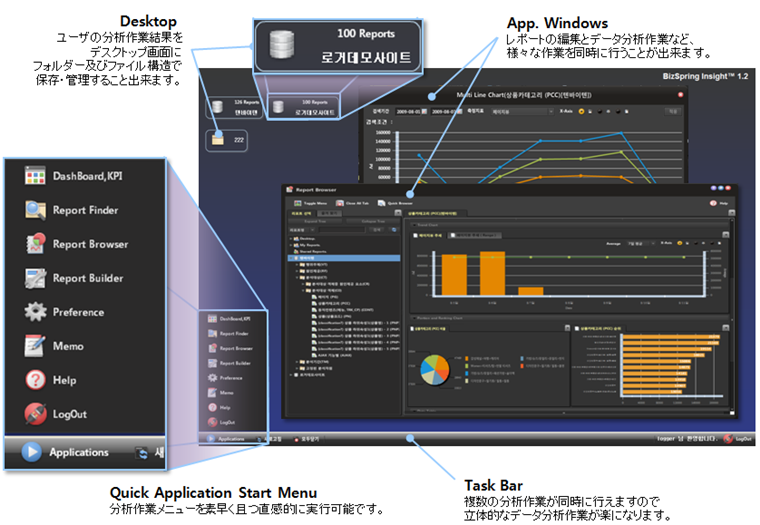Click the search button beside the tree search field
The height and width of the screenshot is (525, 760).
378,230
